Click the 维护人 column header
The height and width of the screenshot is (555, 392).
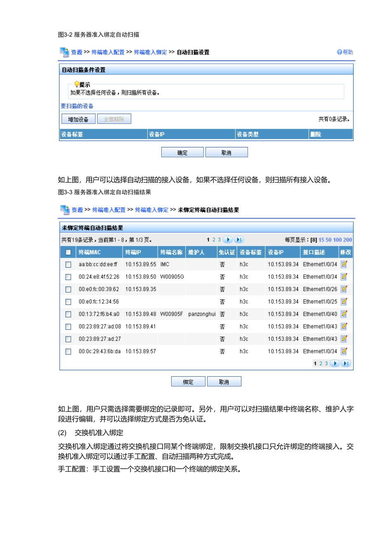(x=196, y=252)
